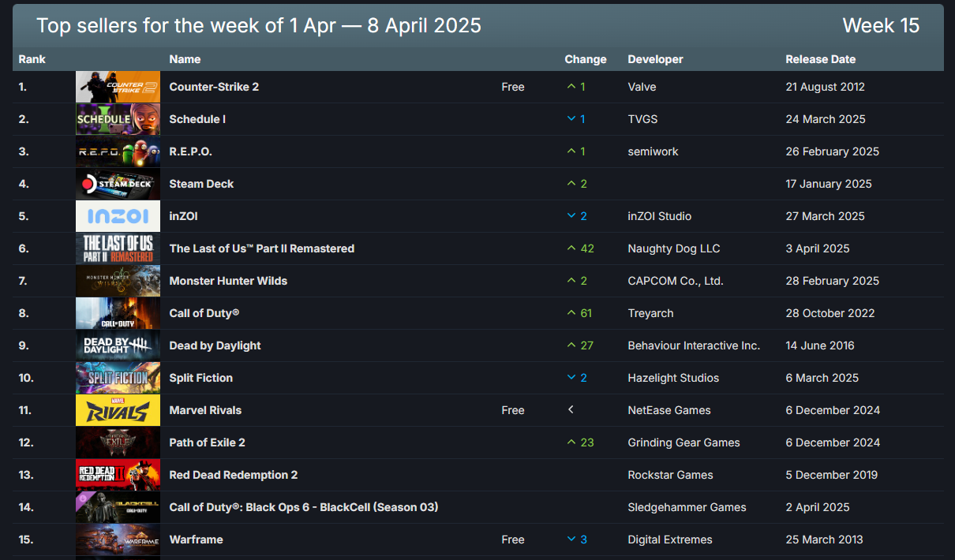Open the Dead by Daylight name link
The height and width of the screenshot is (560, 955).
pyautogui.click(x=215, y=345)
